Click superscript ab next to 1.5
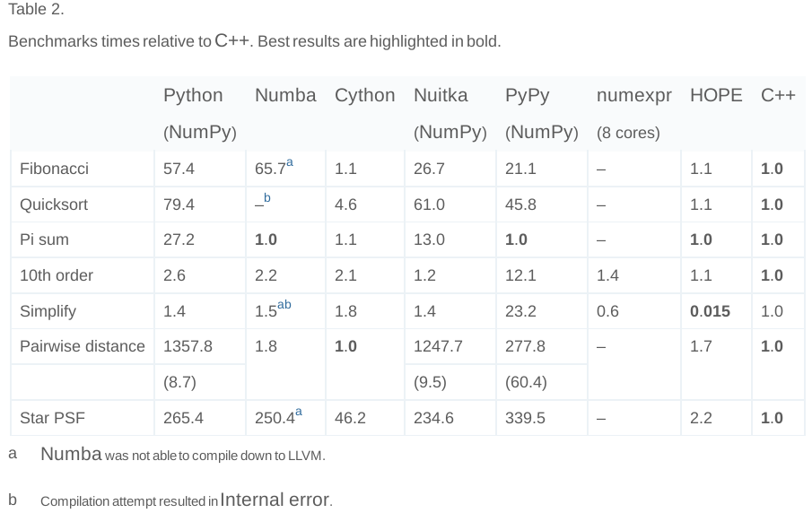 284,305
